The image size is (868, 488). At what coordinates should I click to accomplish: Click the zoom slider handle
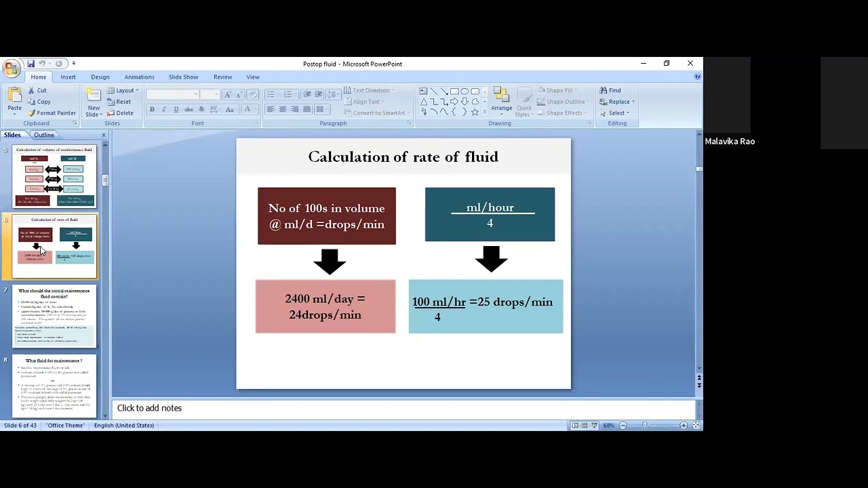[x=645, y=426]
